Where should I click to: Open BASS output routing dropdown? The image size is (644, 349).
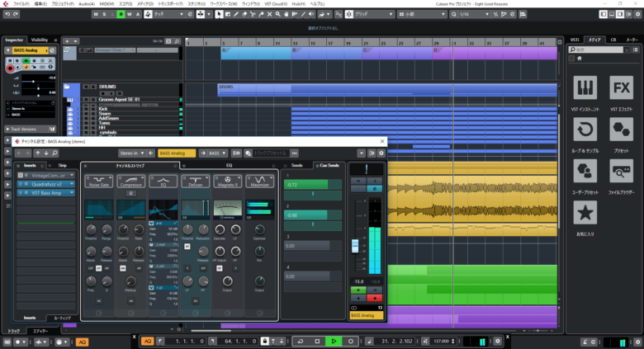click(218, 153)
